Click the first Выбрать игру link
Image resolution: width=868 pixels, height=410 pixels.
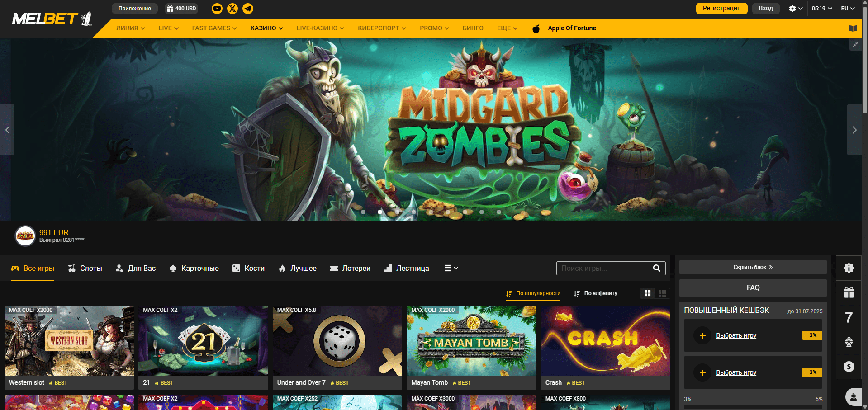(736, 336)
